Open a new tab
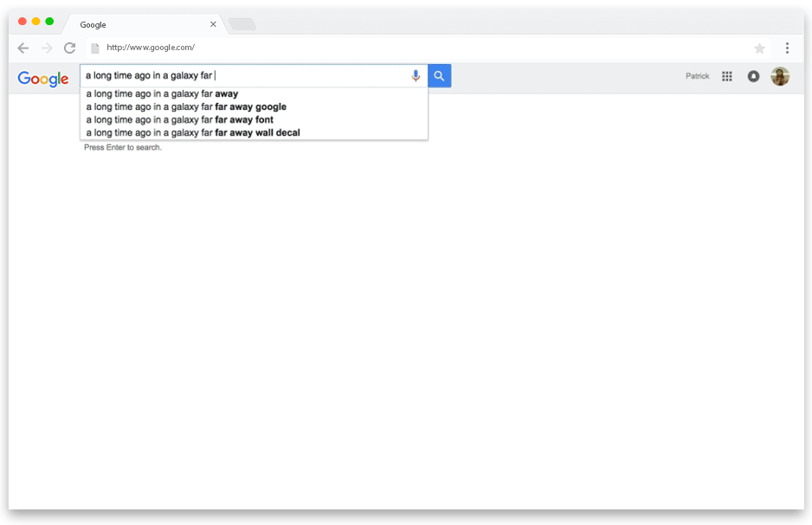 [x=242, y=24]
